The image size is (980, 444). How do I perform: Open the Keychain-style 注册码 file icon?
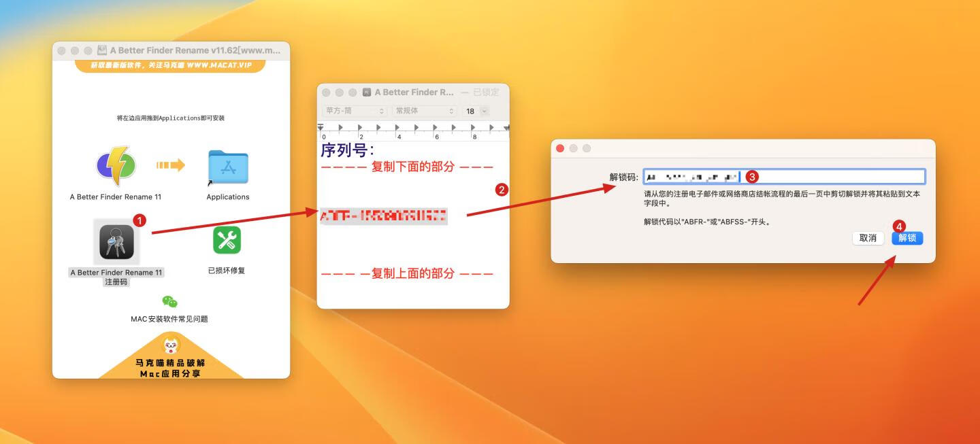point(116,242)
